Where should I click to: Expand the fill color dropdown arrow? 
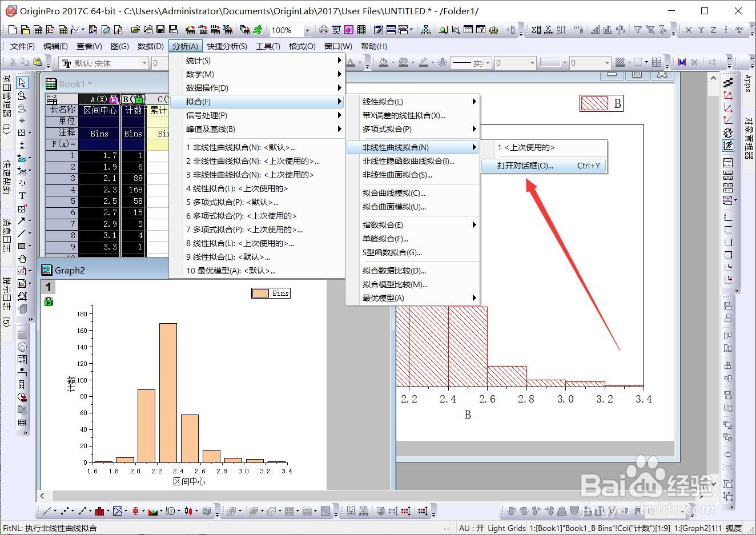(393, 63)
